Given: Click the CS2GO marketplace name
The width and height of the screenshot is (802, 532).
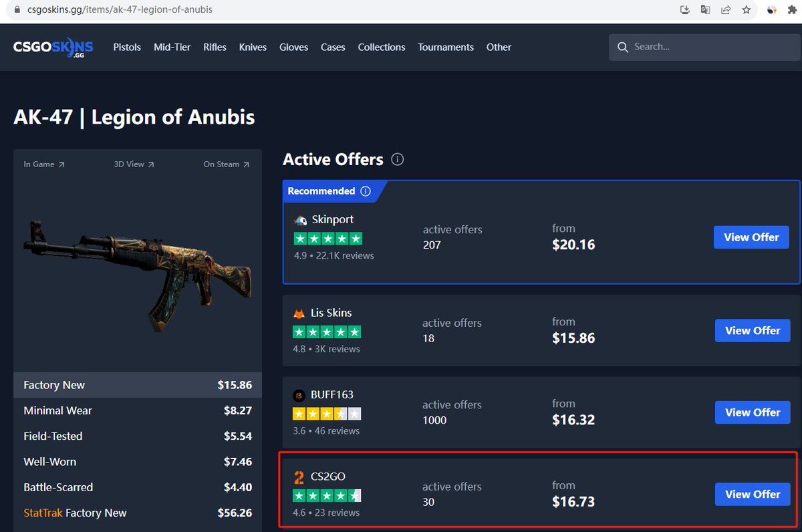Looking at the screenshot, I should point(328,477).
